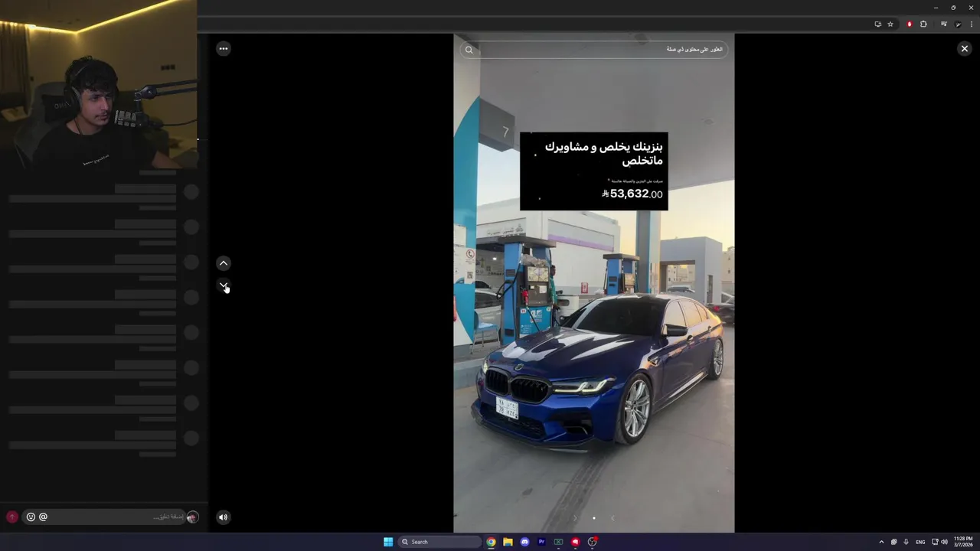Viewport: 980px width, 551px height.
Task: Send the comment with the red arrow button
Action: [x=11, y=517]
